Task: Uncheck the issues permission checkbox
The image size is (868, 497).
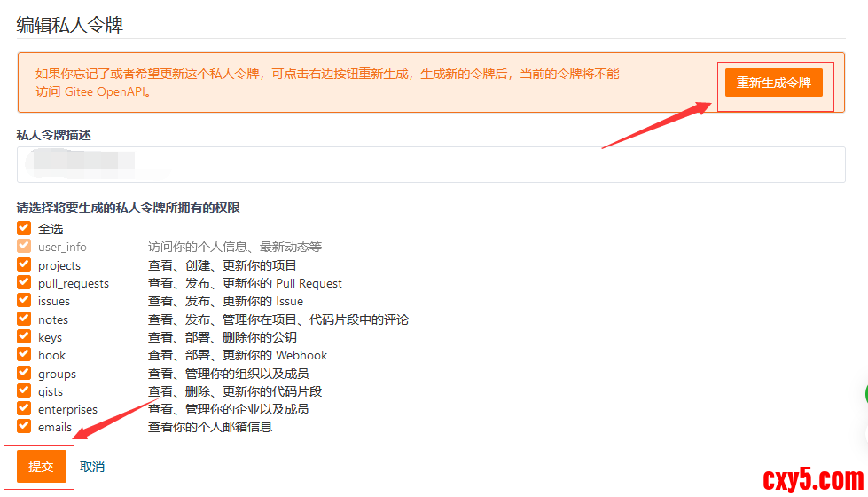Action: [24, 301]
